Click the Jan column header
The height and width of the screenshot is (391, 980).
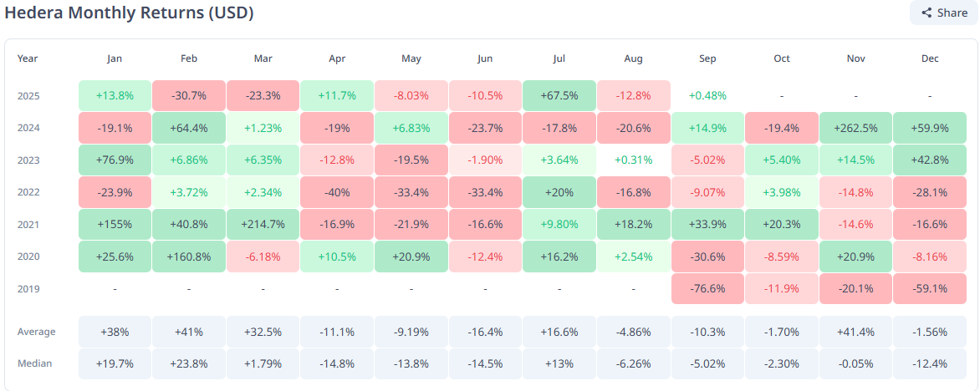[115, 58]
